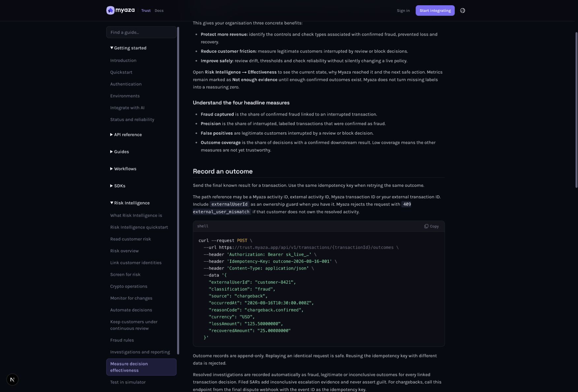Collapse the Risk Intelligence section

[x=130, y=203]
